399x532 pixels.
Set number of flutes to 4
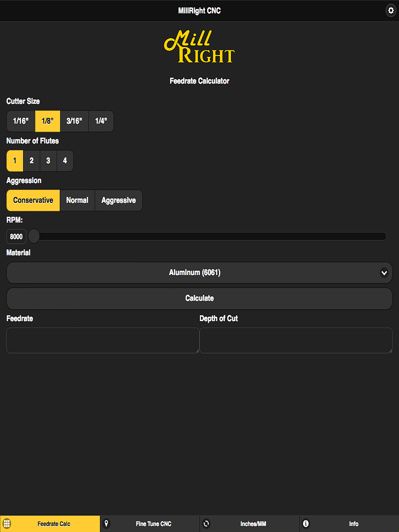pos(65,161)
